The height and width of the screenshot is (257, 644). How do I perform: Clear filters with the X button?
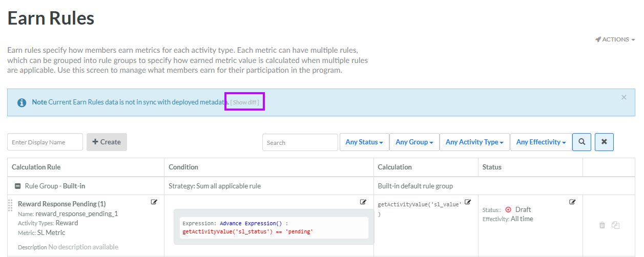604,142
